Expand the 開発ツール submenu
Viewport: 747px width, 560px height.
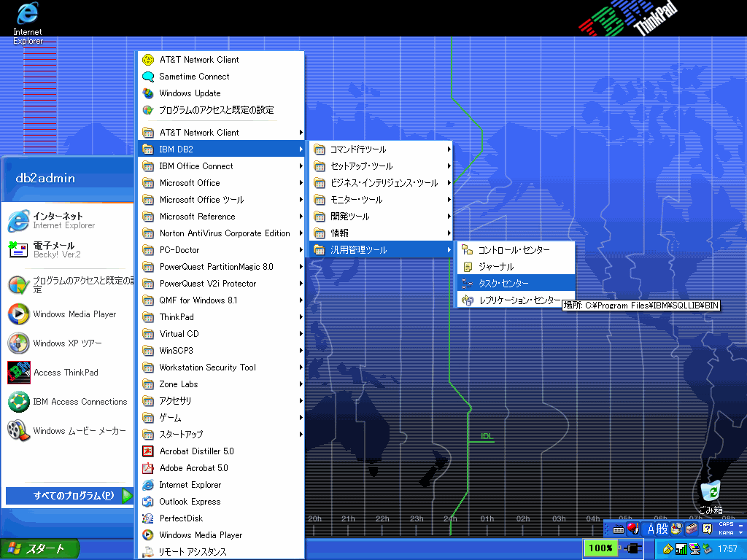[x=381, y=216]
